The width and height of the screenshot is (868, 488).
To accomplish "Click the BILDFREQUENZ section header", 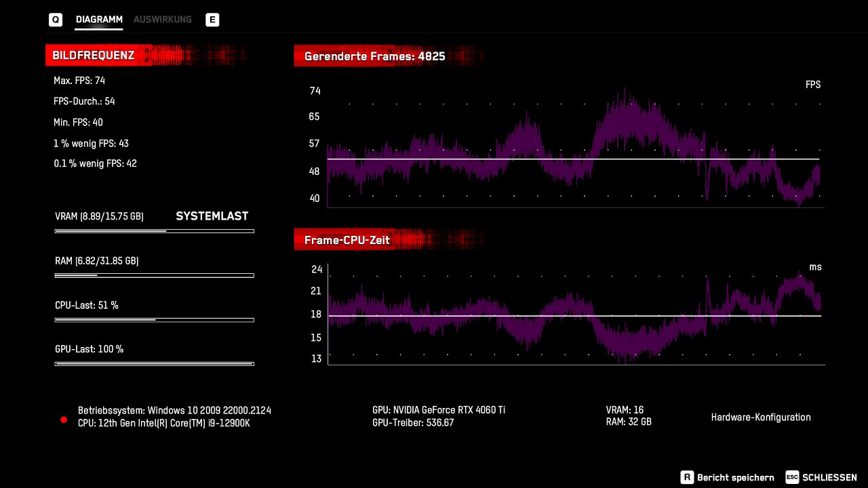I will pos(93,56).
